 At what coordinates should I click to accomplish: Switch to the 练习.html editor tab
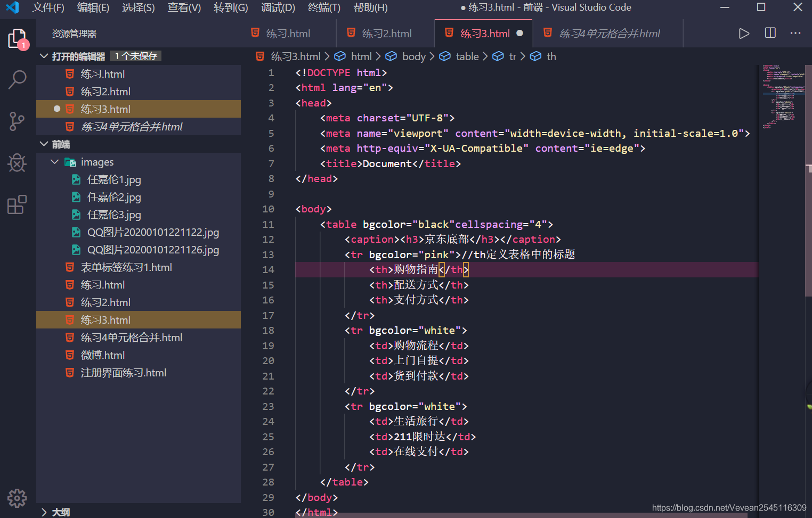coord(288,34)
